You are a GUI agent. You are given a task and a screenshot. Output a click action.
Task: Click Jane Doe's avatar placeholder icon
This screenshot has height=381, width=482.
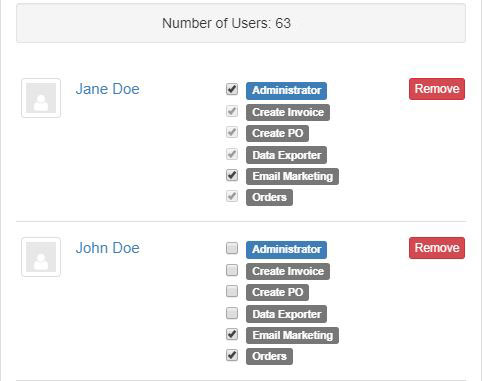click(41, 98)
